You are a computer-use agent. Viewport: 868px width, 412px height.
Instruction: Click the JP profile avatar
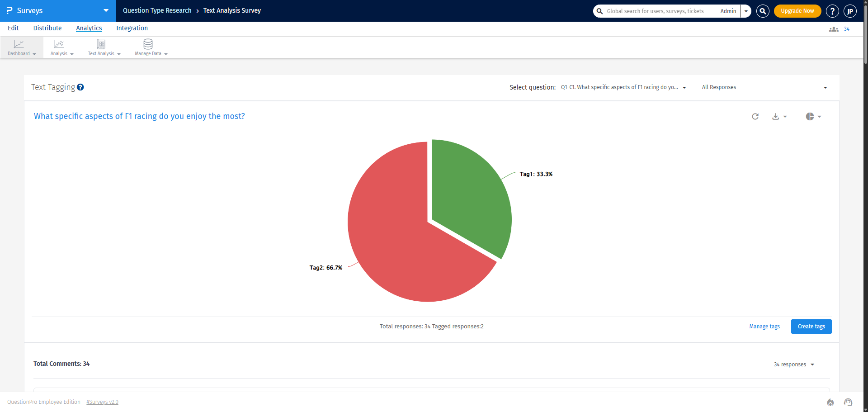(x=850, y=11)
